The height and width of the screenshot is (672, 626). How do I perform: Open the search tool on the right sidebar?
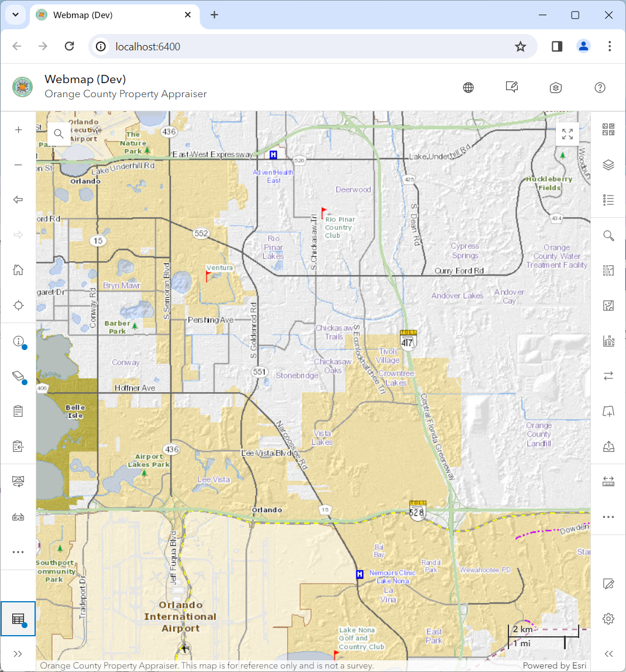click(x=608, y=235)
